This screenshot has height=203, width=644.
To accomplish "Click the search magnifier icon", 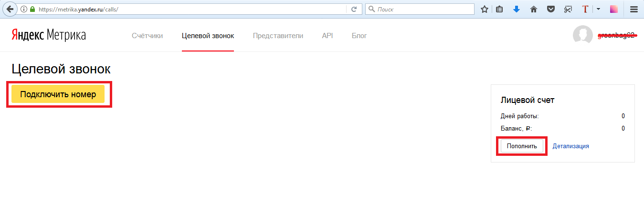I will (x=371, y=9).
